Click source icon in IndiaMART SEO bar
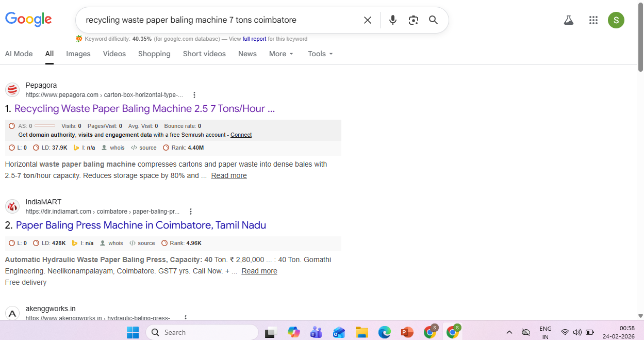The width and height of the screenshot is (644, 340). tap(133, 243)
